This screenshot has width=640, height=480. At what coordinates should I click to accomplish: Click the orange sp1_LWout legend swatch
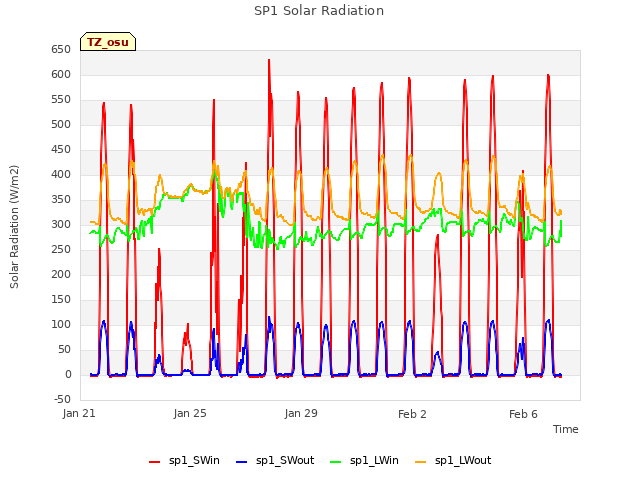point(420,461)
